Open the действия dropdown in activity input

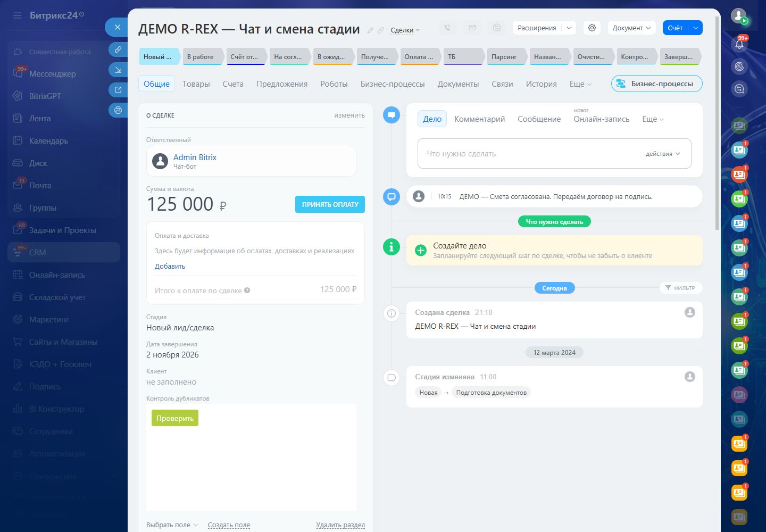(x=663, y=154)
